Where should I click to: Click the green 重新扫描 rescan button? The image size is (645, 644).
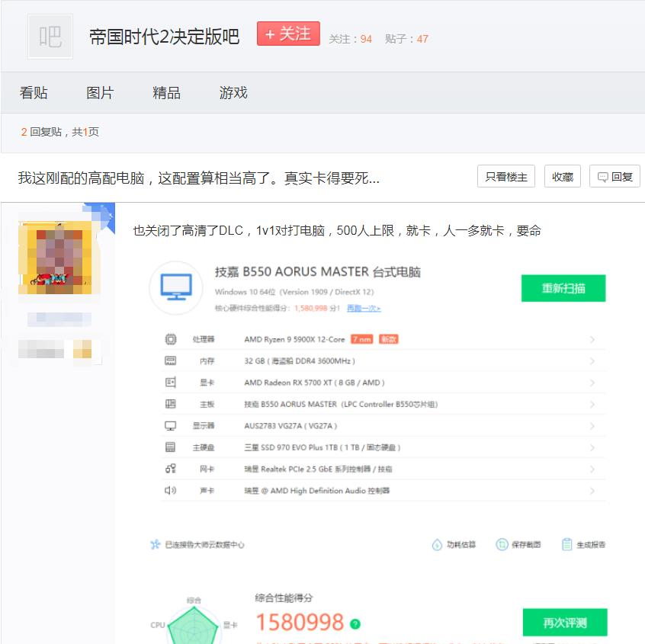(x=563, y=288)
